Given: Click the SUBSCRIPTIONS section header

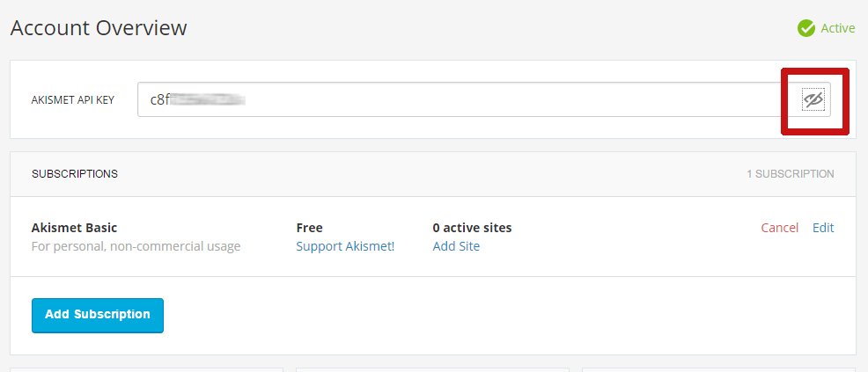Looking at the screenshot, I should pyautogui.click(x=75, y=174).
